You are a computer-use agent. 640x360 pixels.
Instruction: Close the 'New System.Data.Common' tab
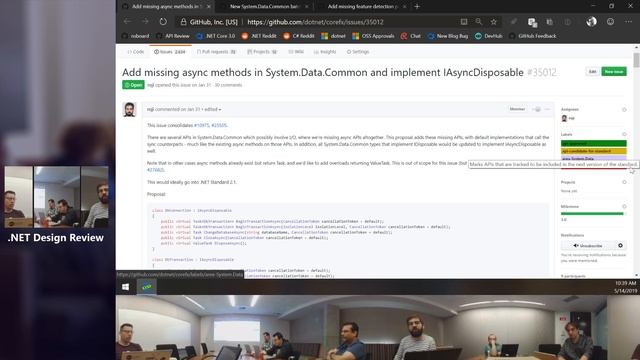coord(307,7)
